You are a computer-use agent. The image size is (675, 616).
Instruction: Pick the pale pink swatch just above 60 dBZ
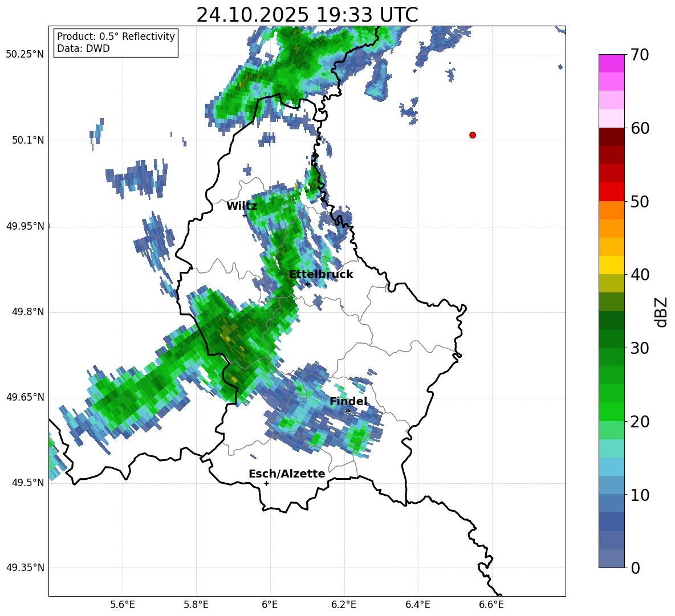pyautogui.click(x=611, y=119)
